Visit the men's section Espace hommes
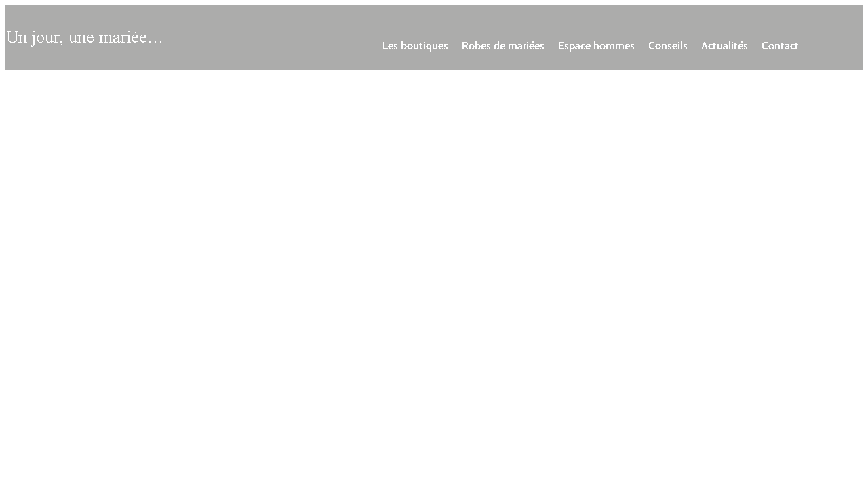This screenshot has width=868, height=488. [x=595, y=45]
